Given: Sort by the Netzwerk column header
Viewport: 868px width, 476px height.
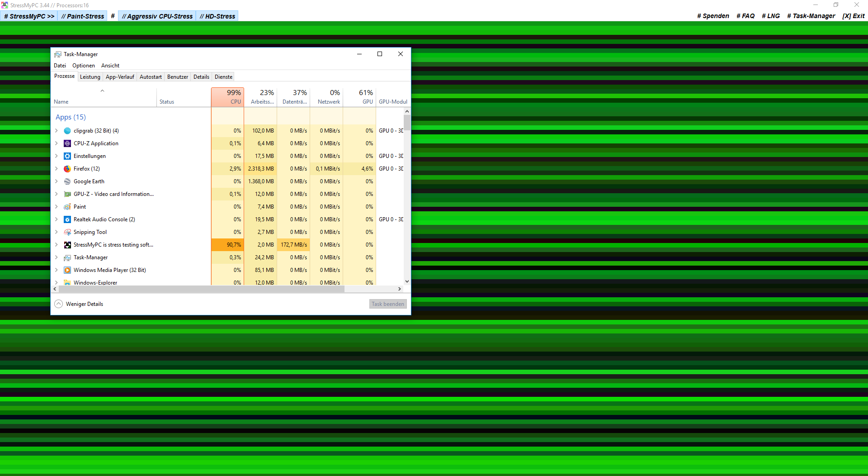Looking at the screenshot, I should click(x=326, y=97).
